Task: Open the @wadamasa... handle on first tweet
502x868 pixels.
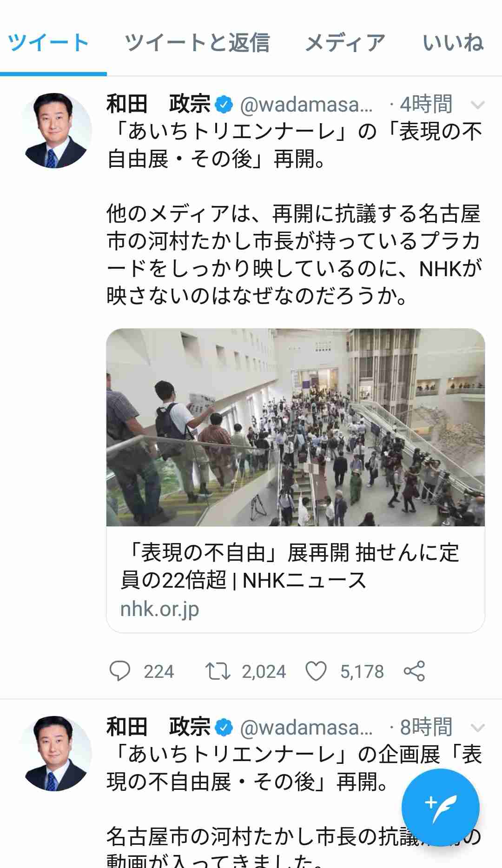Action: 307,105
